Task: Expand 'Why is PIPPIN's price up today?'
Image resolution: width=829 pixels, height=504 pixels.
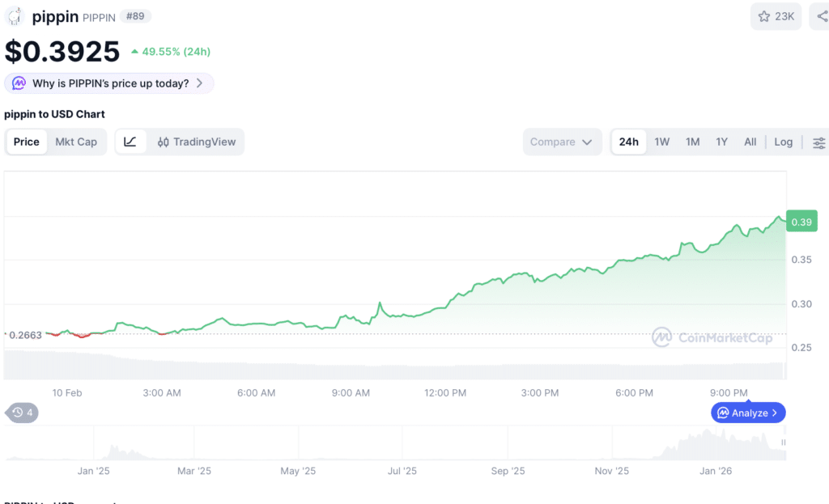Action: [x=109, y=83]
